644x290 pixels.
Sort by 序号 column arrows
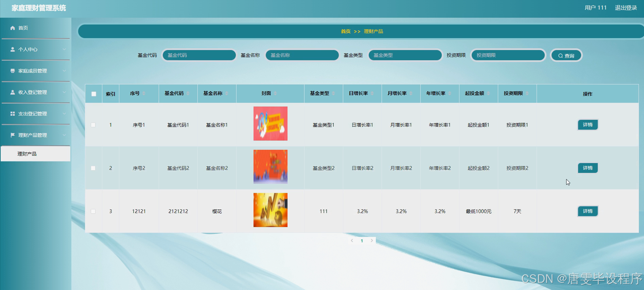pyautogui.click(x=144, y=93)
